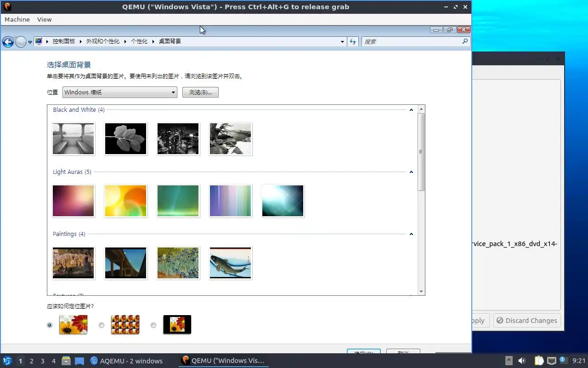Select the tile positioning radio button
Screen dimensions: 588x368
(102, 325)
